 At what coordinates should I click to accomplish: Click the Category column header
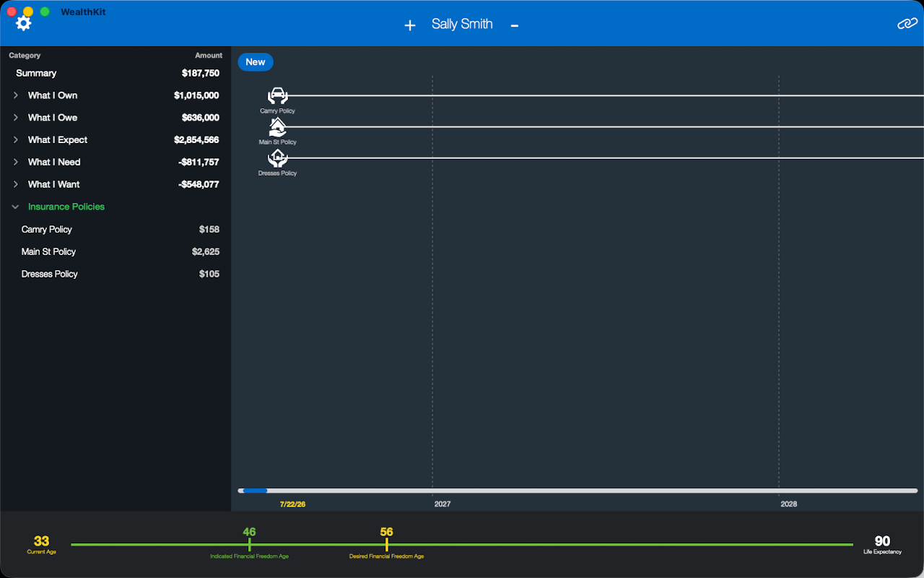(25, 56)
